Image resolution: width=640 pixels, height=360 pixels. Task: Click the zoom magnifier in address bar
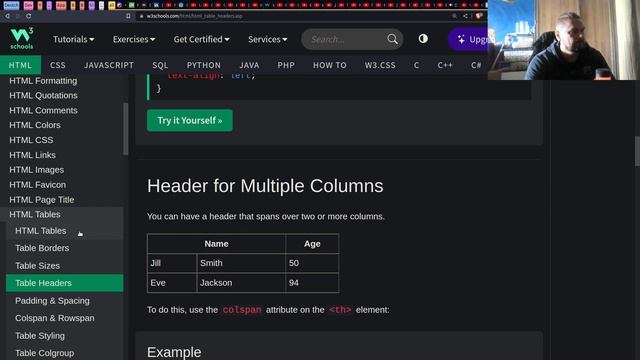pos(454,16)
